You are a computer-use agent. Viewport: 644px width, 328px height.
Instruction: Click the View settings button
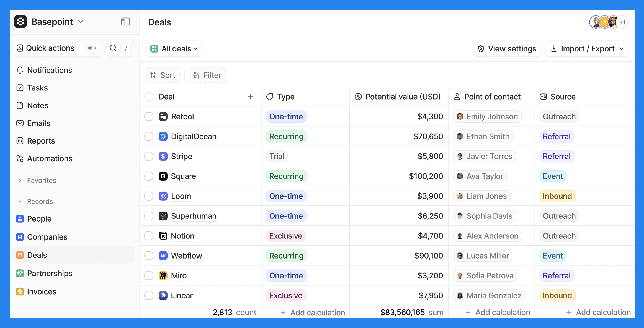click(x=507, y=49)
